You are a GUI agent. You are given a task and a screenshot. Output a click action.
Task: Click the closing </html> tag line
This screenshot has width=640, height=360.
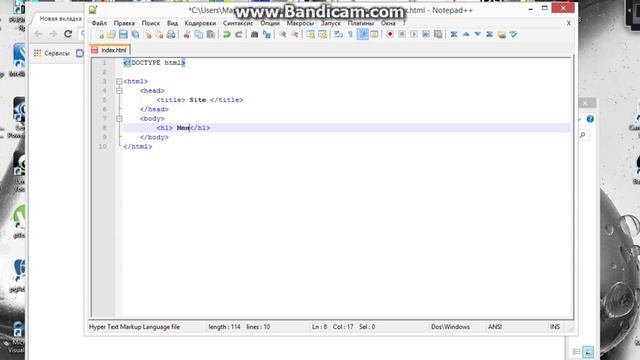pyautogui.click(x=138, y=147)
